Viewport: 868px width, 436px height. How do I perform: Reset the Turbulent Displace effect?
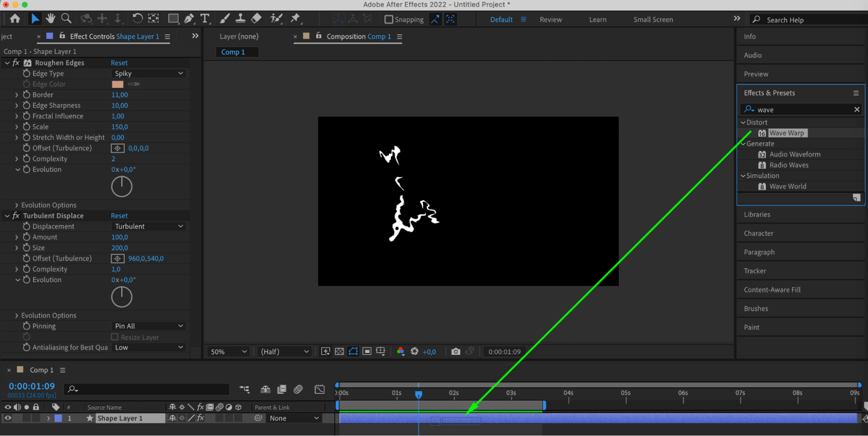pyautogui.click(x=119, y=216)
